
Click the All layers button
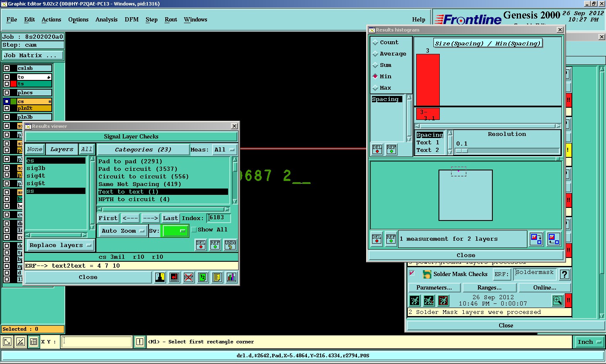(x=87, y=149)
